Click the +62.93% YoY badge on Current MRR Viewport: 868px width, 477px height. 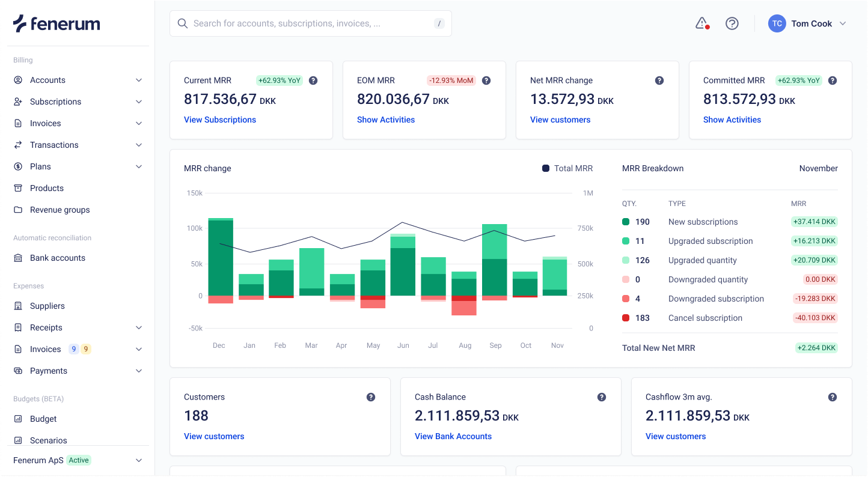tap(280, 81)
